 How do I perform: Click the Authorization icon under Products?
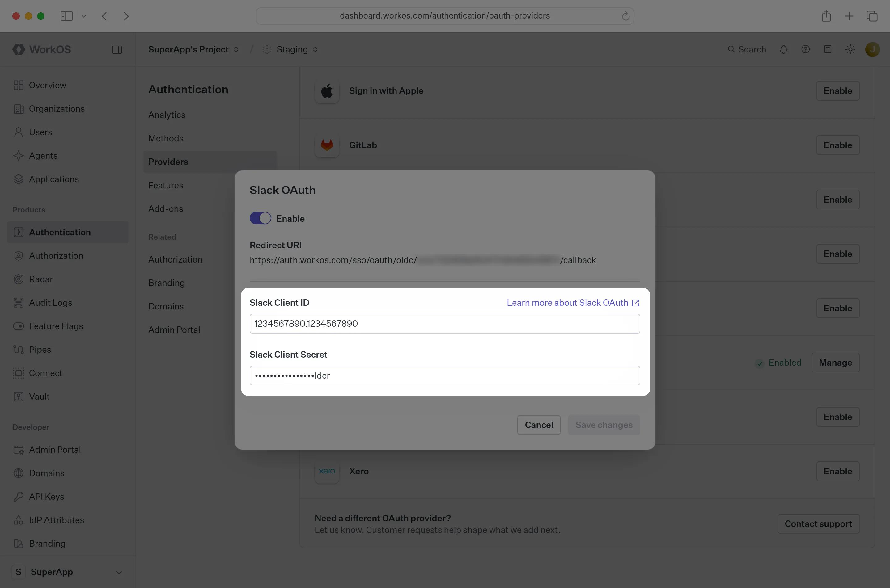coord(18,256)
